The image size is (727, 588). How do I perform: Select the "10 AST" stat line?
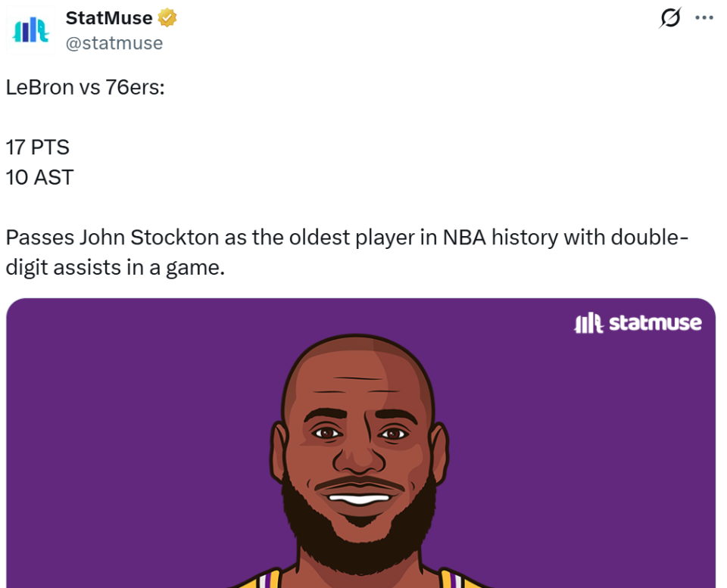(x=39, y=177)
